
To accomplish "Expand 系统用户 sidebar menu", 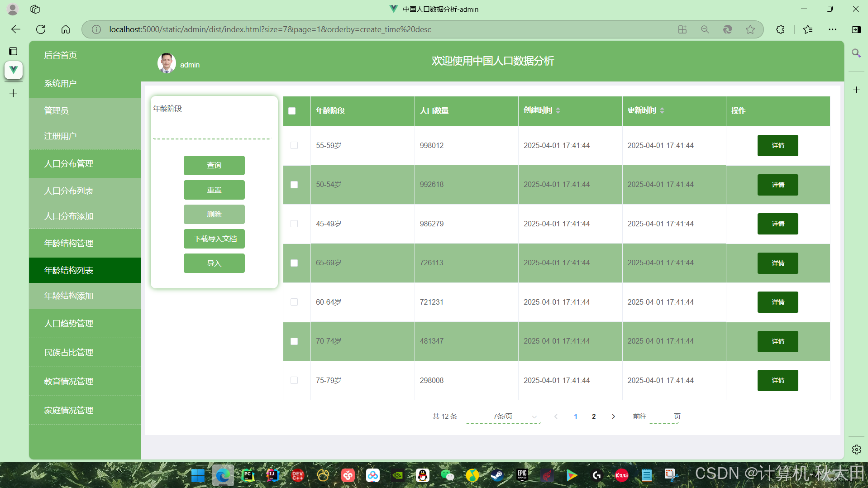I will tap(85, 83).
